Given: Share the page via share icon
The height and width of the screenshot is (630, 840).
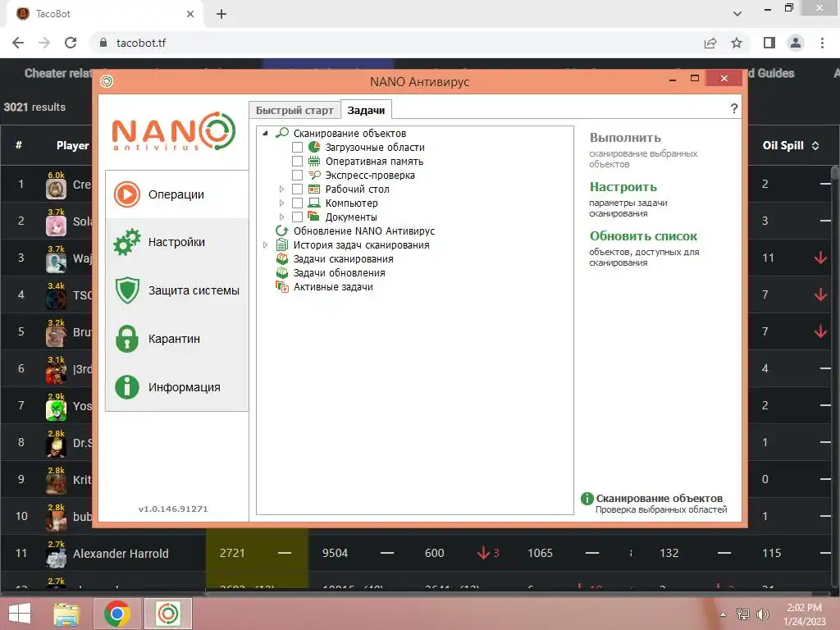Looking at the screenshot, I should click(x=710, y=43).
